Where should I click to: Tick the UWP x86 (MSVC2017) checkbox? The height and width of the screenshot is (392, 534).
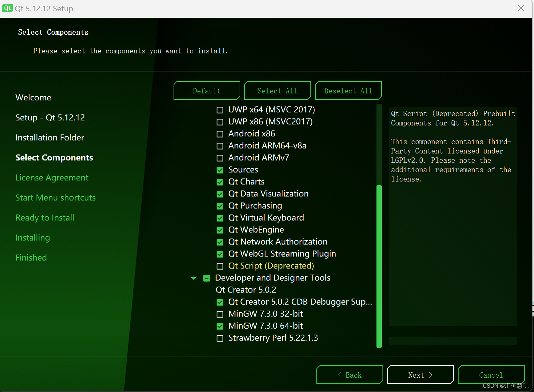[220, 122]
